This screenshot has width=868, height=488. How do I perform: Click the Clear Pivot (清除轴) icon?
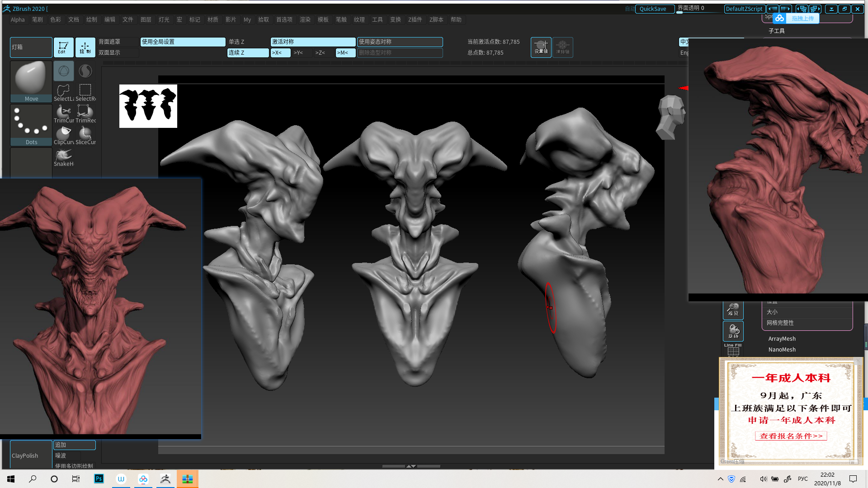(562, 47)
